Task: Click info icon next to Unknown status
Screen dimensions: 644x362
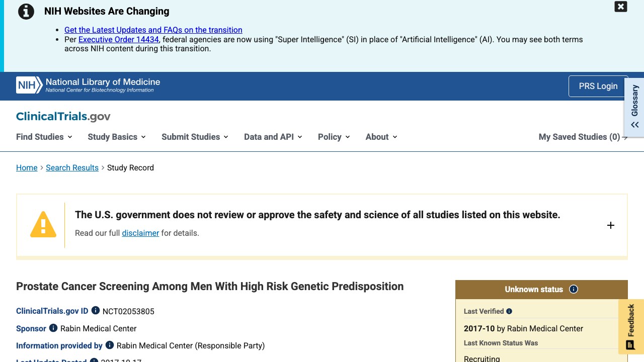Action: (x=574, y=289)
